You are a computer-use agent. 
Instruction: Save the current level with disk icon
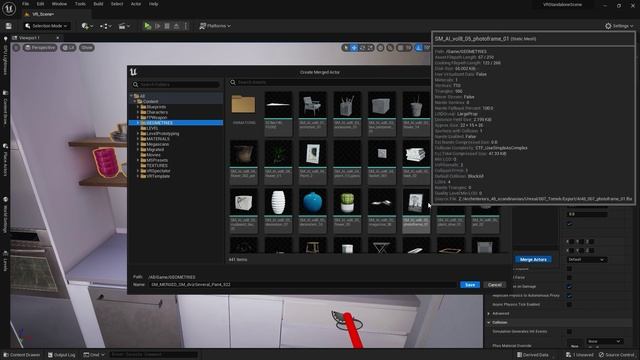coord(9,26)
